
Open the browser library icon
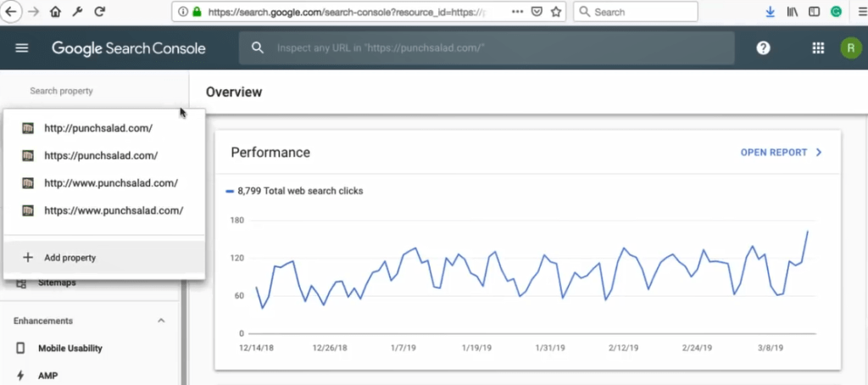coord(793,12)
